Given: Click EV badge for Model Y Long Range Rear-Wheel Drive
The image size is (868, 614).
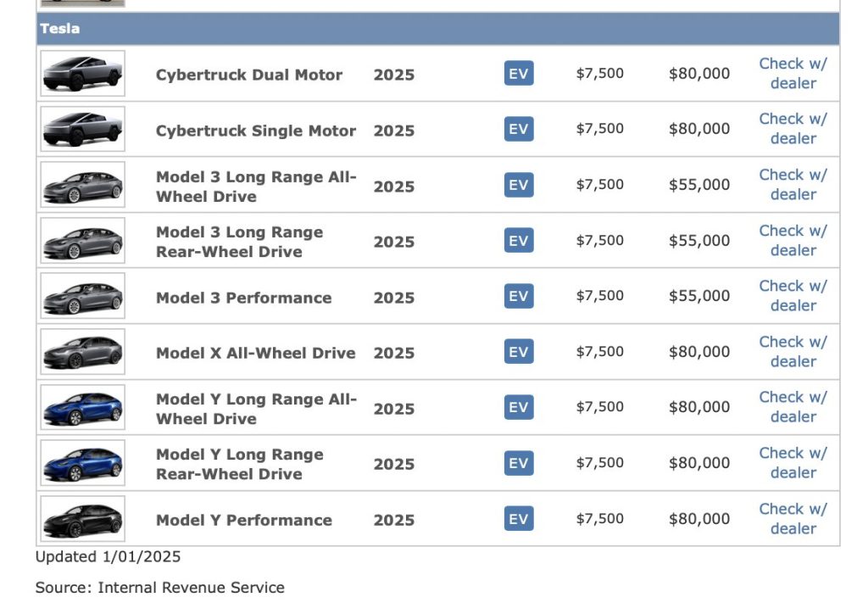Looking at the screenshot, I should pos(519,463).
